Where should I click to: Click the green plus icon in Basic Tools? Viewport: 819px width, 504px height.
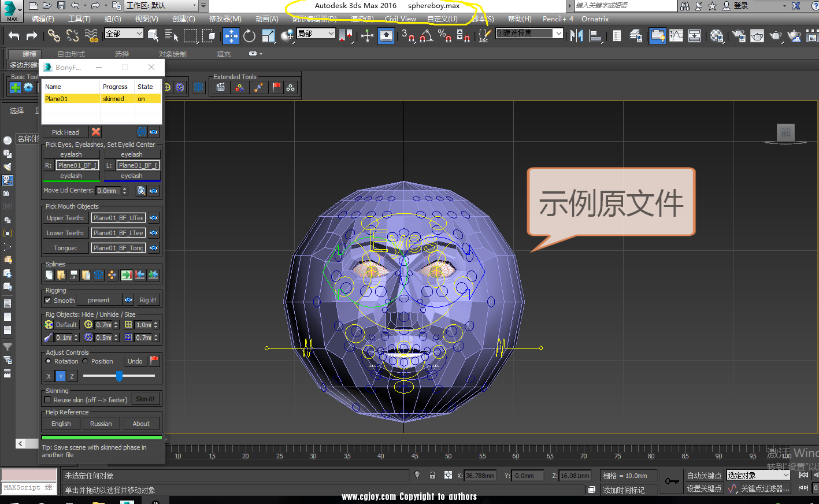point(16,87)
